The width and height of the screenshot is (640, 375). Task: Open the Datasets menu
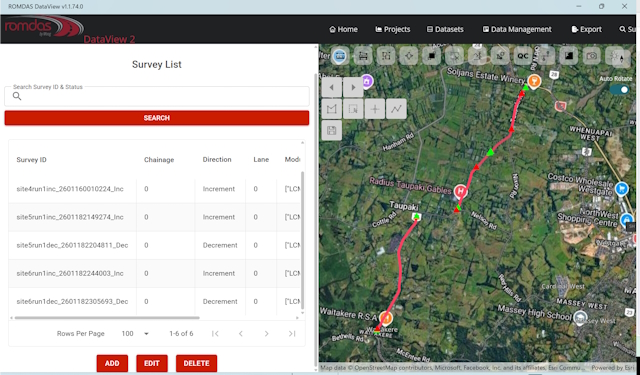pos(445,29)
